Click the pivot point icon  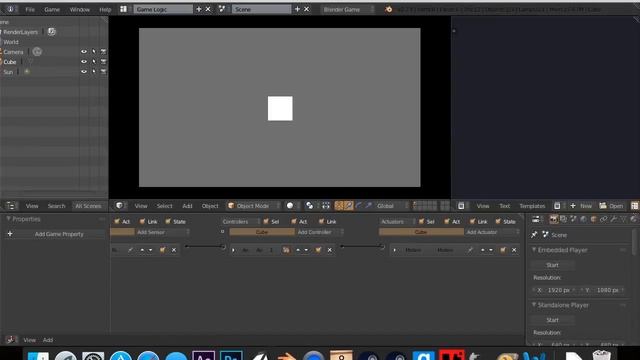pos(309,206)
